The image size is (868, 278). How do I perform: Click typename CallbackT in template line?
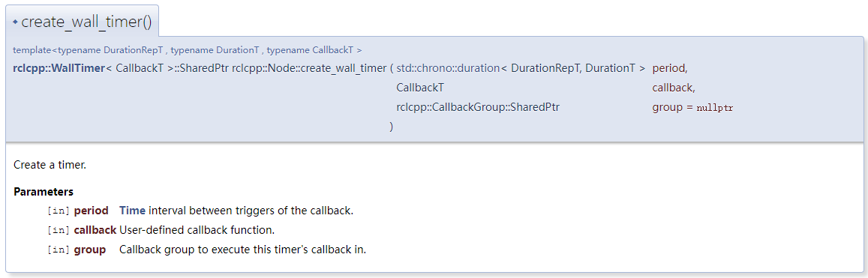pos(311,50)
